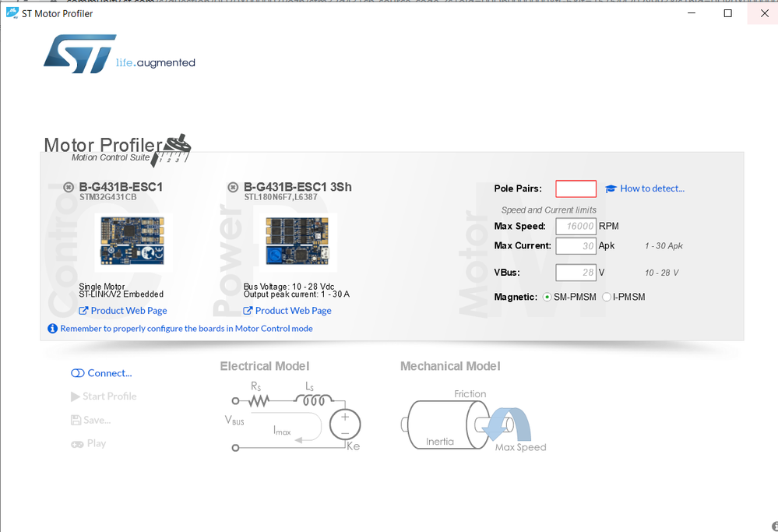Click the Connect... button
Image resolution: width=778 pixels, height=532 pixels.
[x=102, y=373]
